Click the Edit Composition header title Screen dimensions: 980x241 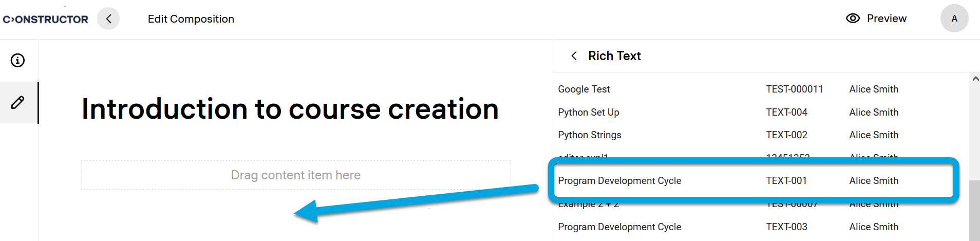click(x=191, y=19)
